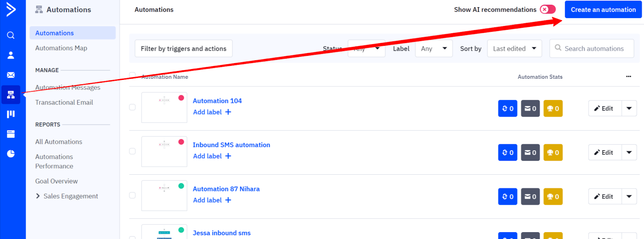Open the ActiveCampaign logo home icon

pyautogui.click(x=11, y=9)
